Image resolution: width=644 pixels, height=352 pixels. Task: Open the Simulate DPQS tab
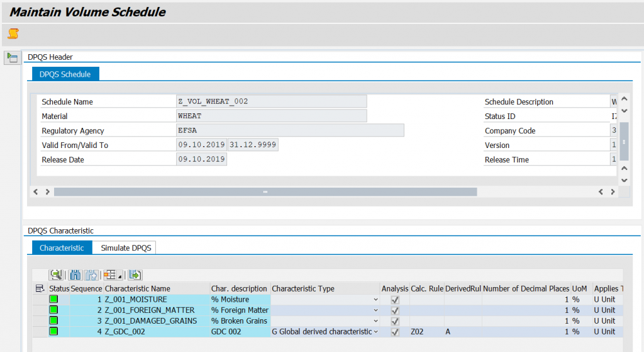(x=126, y=247)
